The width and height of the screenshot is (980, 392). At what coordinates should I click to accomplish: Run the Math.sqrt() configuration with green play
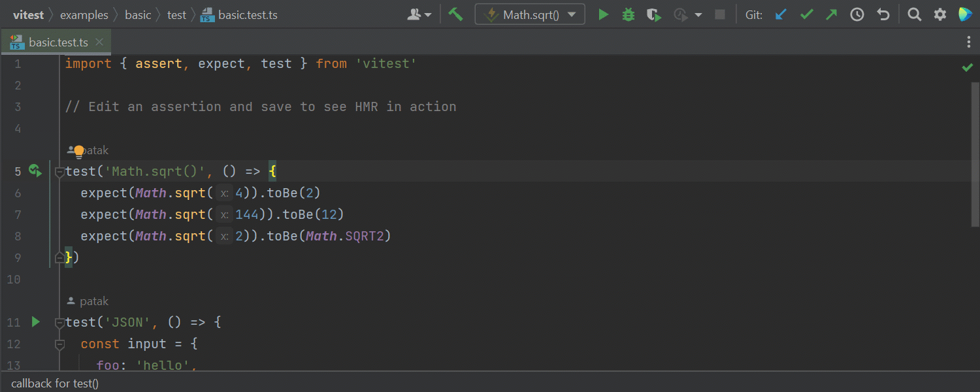click(604, 14)
